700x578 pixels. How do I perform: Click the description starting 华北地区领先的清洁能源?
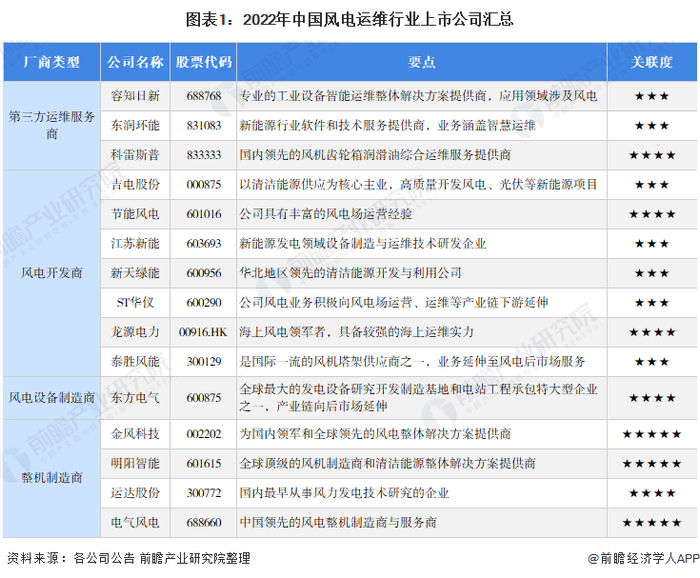pyautogui.click(x=350, y=273)
